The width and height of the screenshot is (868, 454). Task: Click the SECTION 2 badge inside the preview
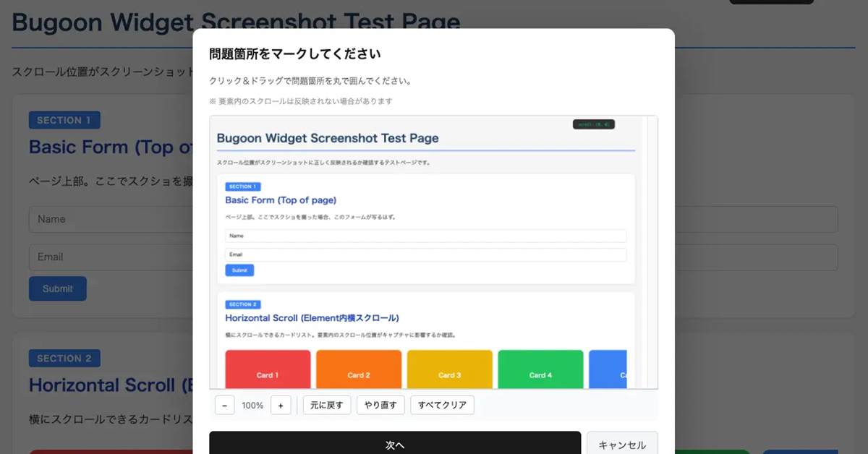click(242, 304)
